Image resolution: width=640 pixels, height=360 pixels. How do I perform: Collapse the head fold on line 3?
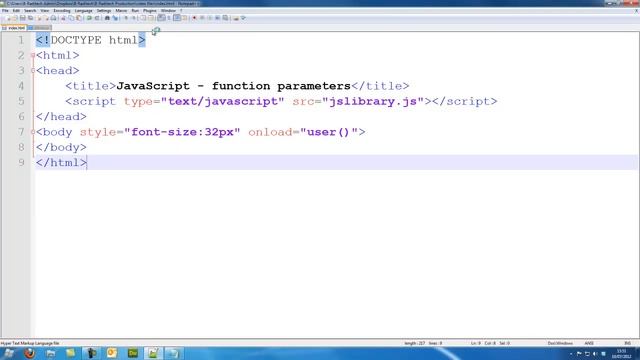33,71
